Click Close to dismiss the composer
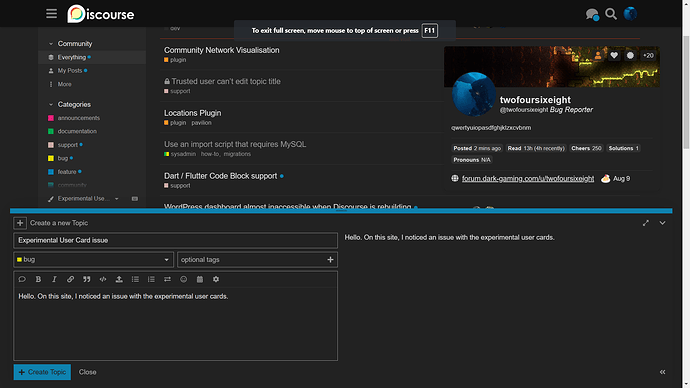690x388 pixels. [x=88, y=372]
